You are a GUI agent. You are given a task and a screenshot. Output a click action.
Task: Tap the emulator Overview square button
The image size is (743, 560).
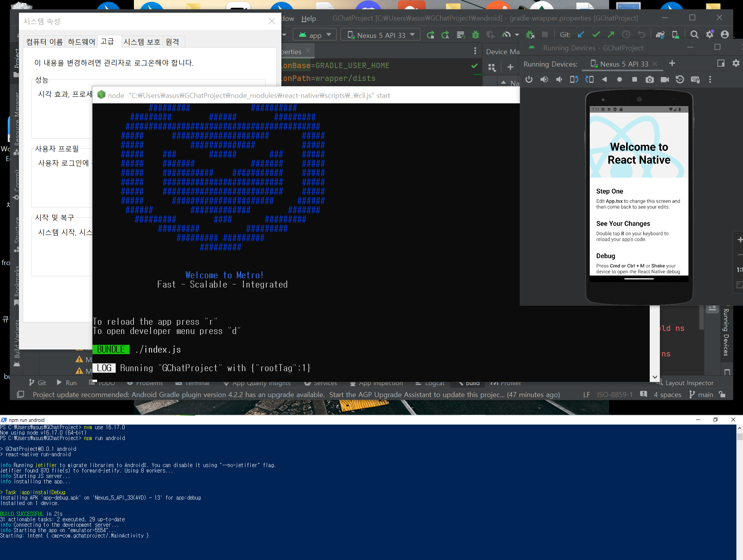634,79
